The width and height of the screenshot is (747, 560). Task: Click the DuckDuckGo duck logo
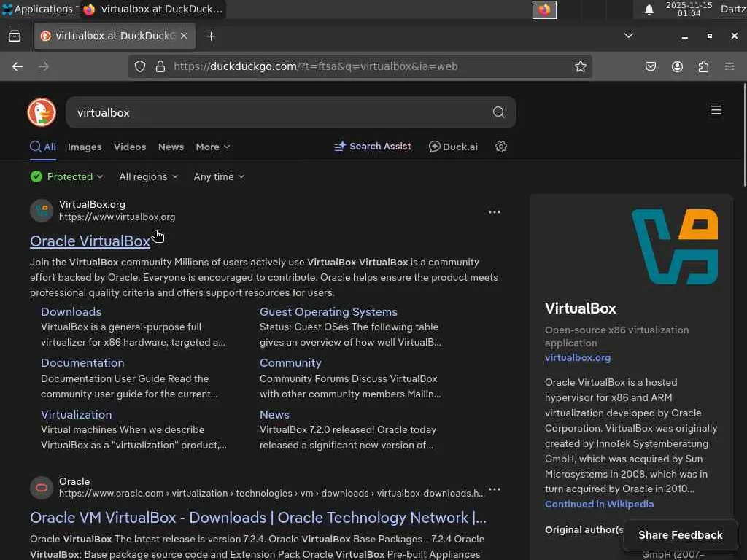click(42, 112)
